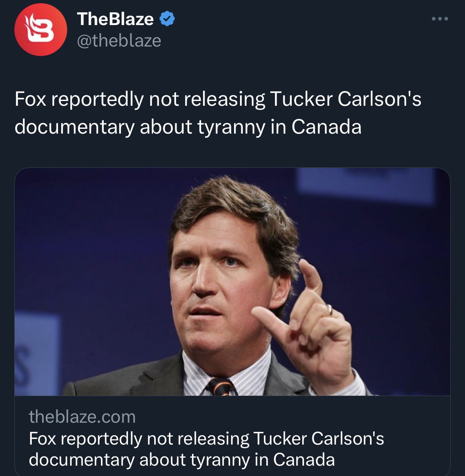Select the card's "Fox reportedly" headline line
The height and width of the screenshot is (476, 465).
click(206, 439)
